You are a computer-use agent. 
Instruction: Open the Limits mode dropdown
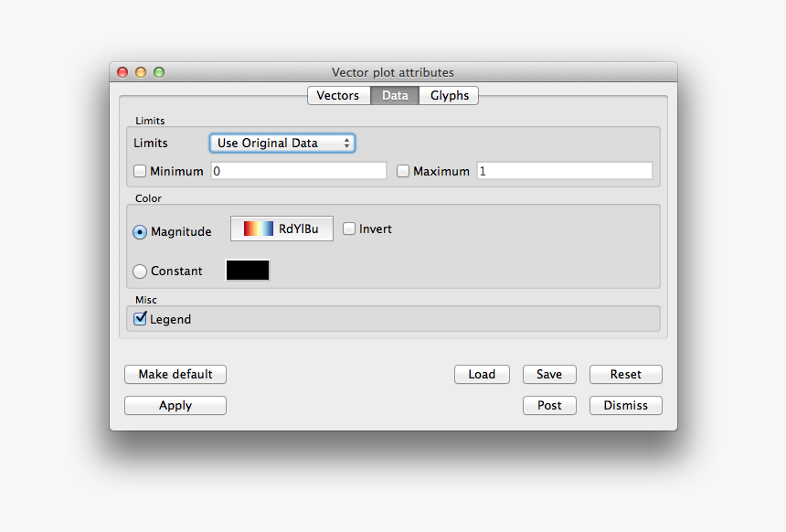coord(281,143)
